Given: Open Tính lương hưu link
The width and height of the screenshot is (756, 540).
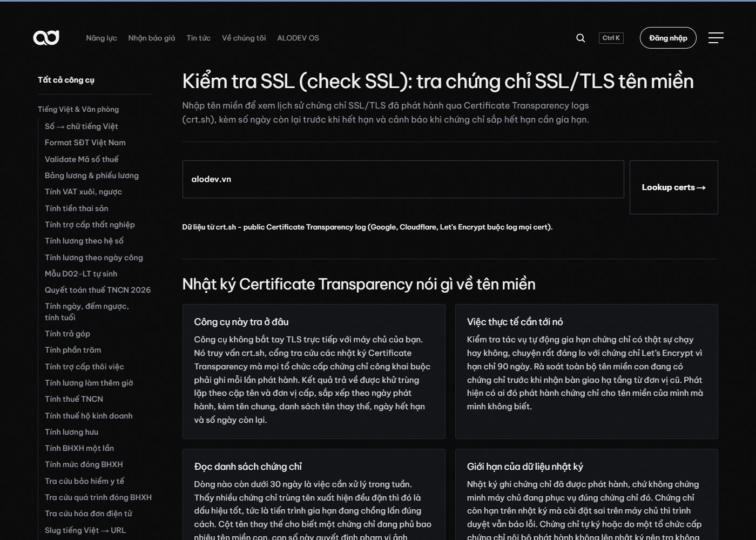Looking at the screenshot, I should click(71, 432).
